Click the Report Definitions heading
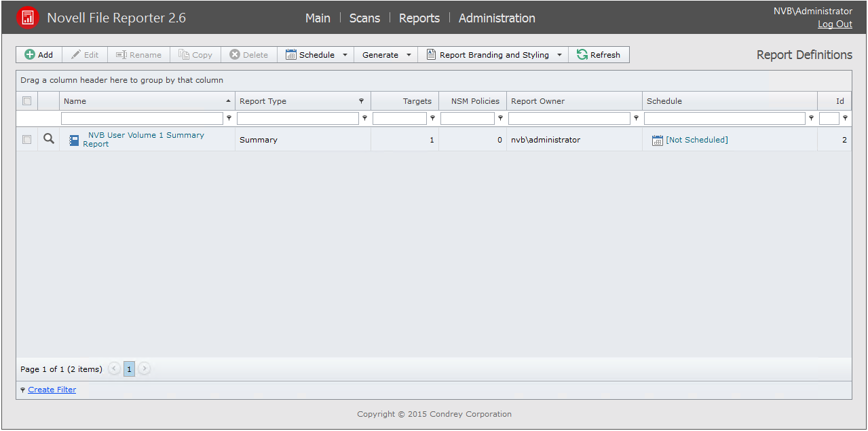 pos(804,55)
